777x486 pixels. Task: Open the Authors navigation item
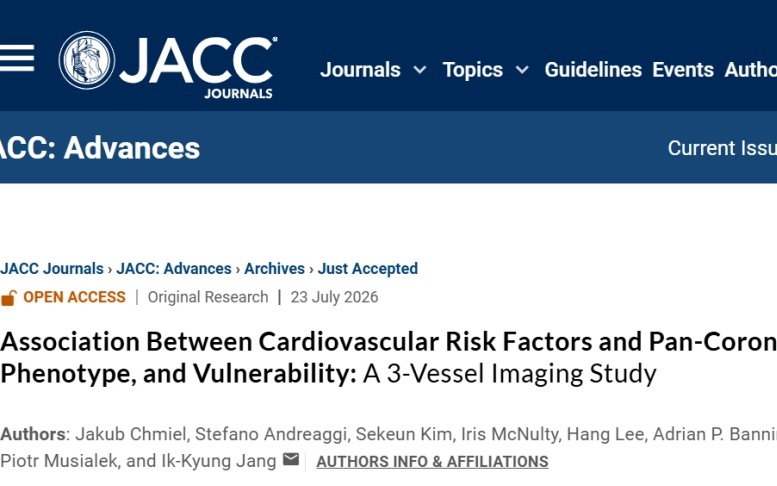[751, 70]
